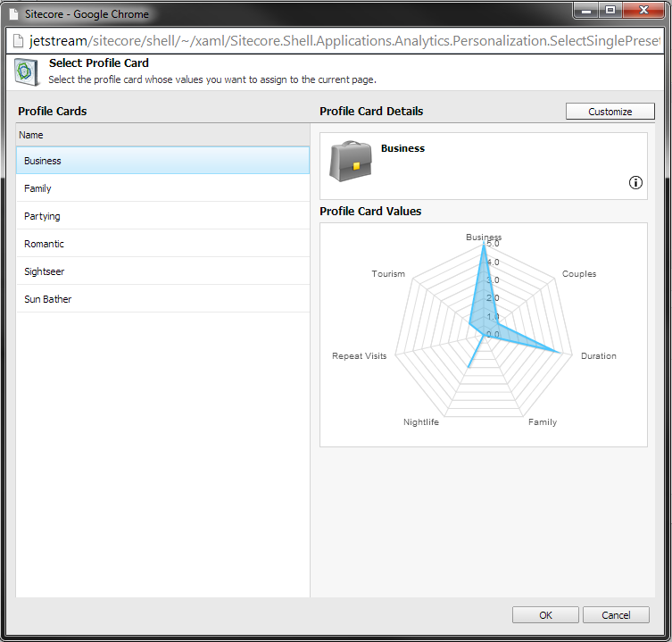Click the info icon in Profile Card Details

[x=635, y=183]
